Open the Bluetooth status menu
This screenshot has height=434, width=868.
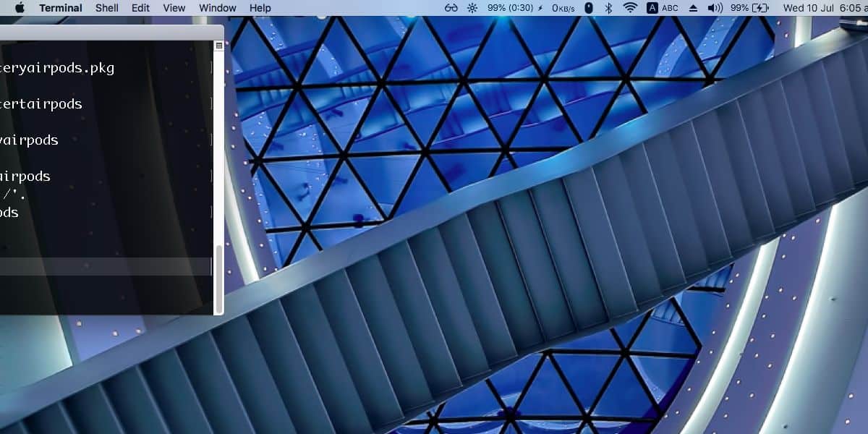point(608,8)
